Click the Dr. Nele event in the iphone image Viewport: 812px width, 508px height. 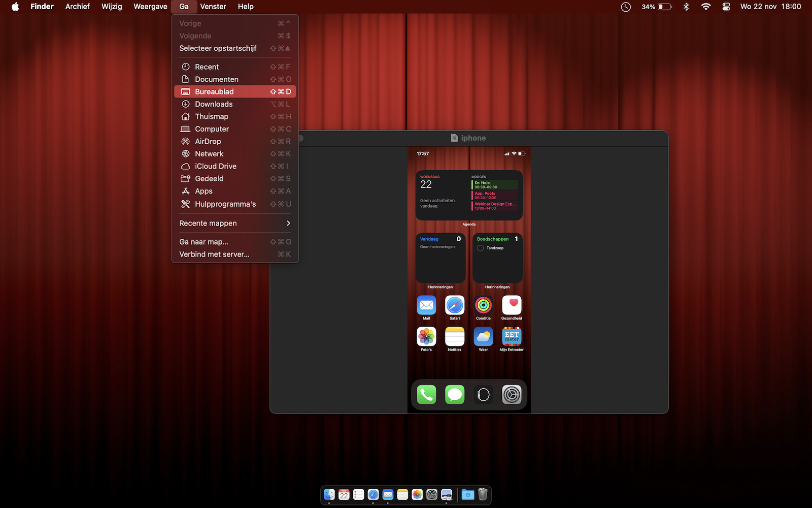(x=495, y=185)
